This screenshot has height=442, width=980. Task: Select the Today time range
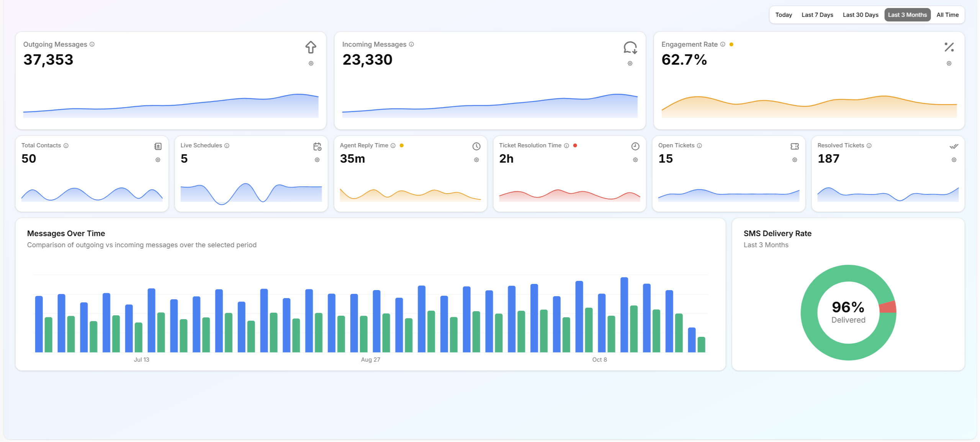[x=784, y=15]
